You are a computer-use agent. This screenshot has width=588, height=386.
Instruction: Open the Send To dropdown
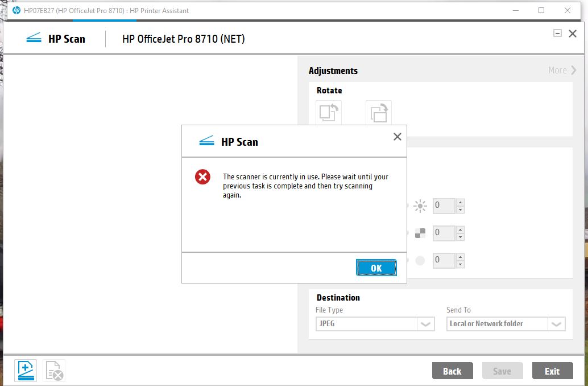click(x=506, y=324)
